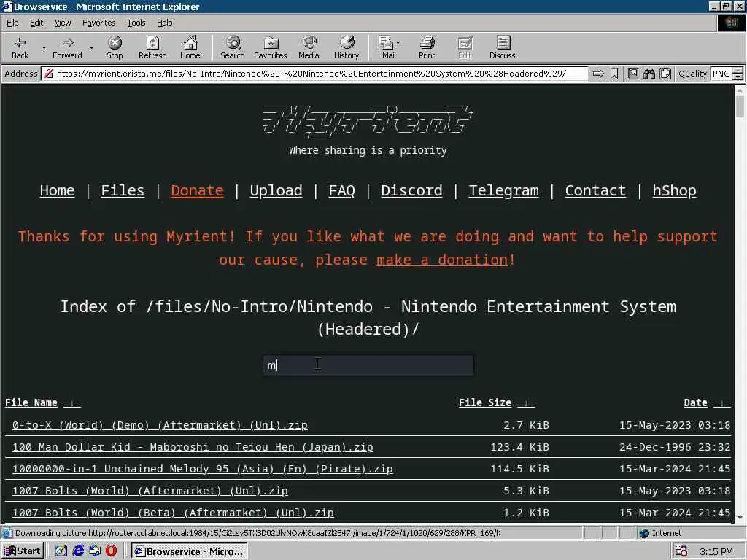
Task: Open the Help menu
Action: coord(164,23)
